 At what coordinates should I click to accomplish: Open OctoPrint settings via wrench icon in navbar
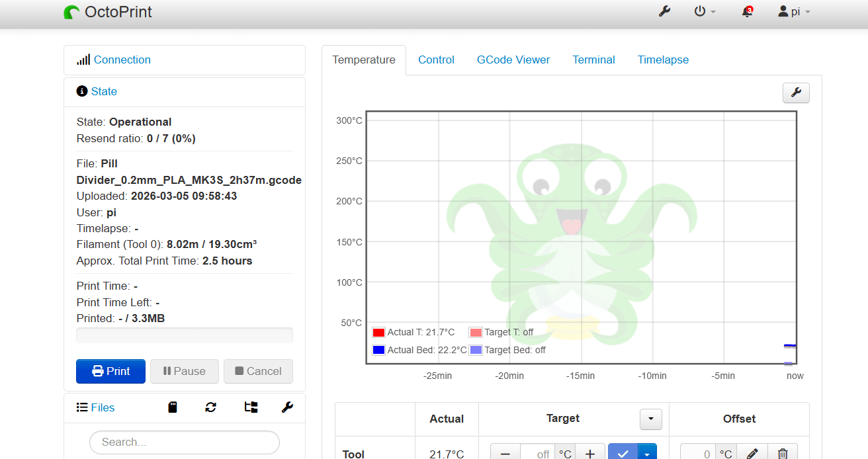[664, 11]
